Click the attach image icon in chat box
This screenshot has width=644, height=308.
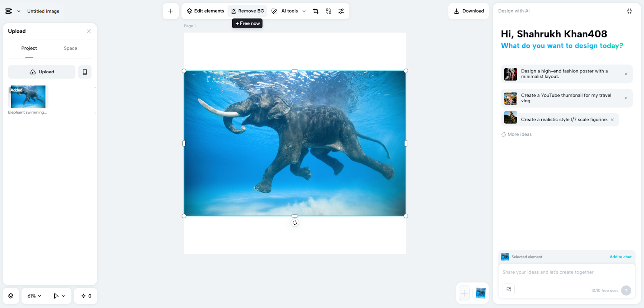pos(509,290)
